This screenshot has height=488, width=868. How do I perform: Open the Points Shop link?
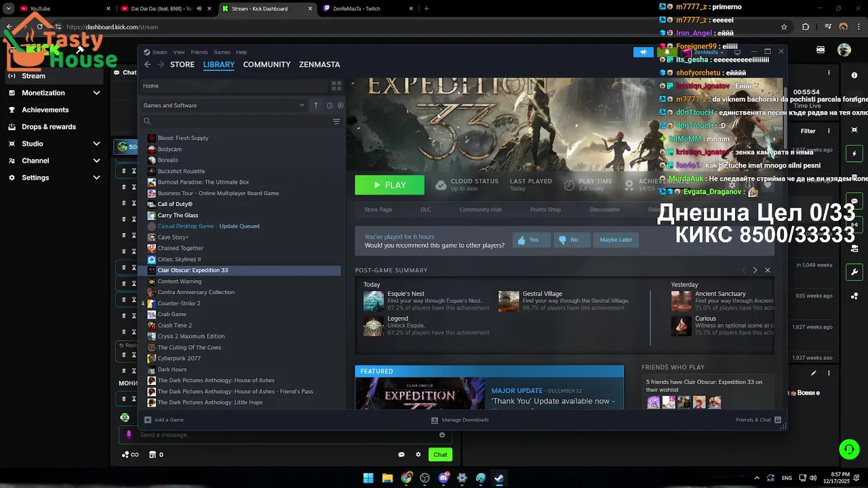[x=545, y=209]
